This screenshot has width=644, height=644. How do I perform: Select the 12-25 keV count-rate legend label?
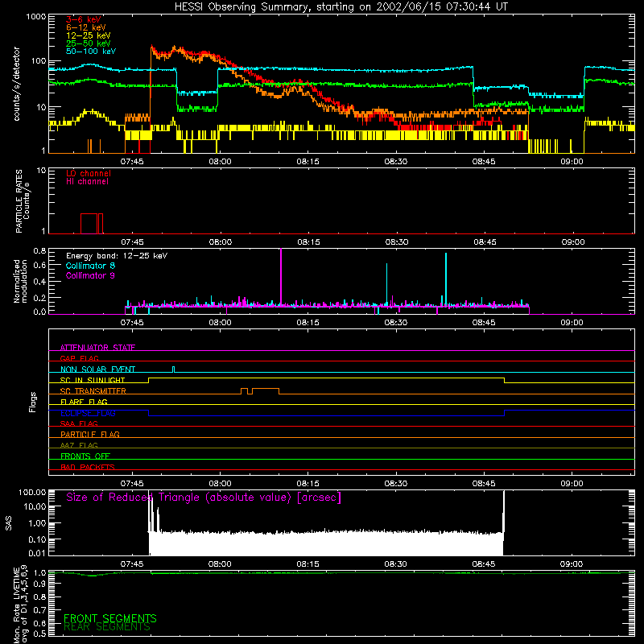[x=89, y=35]
